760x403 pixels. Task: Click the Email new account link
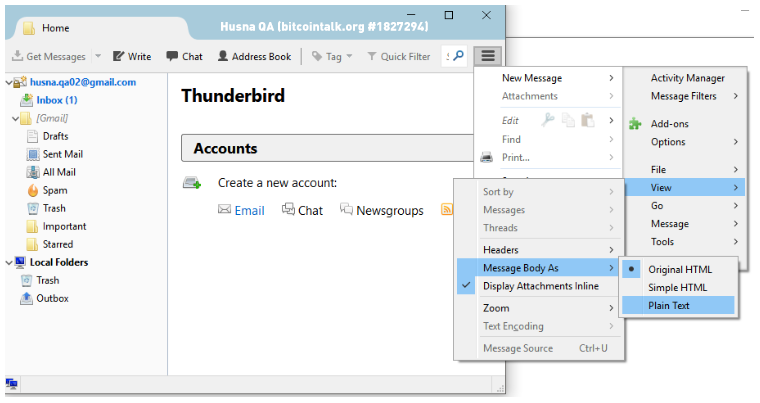[x=249, y=210]
